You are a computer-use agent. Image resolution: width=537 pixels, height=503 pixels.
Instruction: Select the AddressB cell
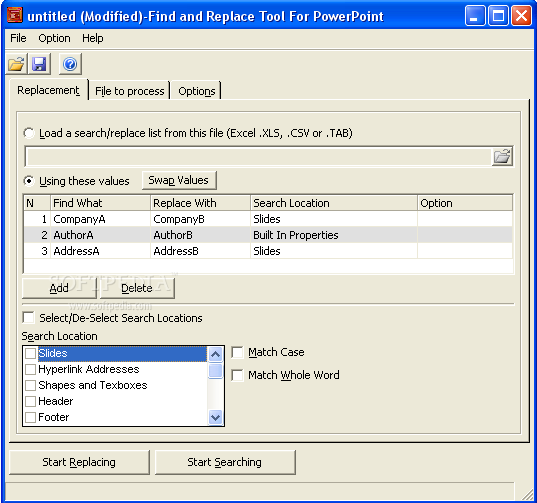[200, 251]
